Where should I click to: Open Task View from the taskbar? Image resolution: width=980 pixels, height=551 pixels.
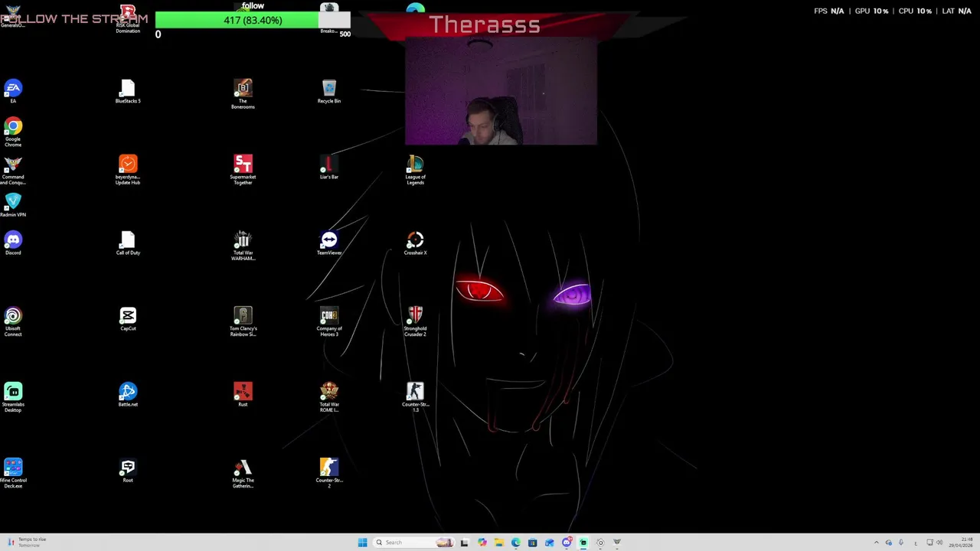464,543
